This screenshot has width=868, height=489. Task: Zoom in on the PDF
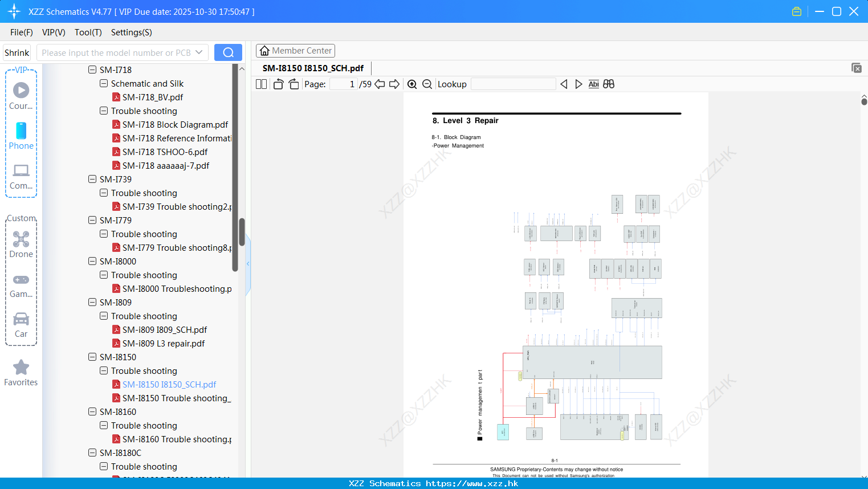(412, 84)
